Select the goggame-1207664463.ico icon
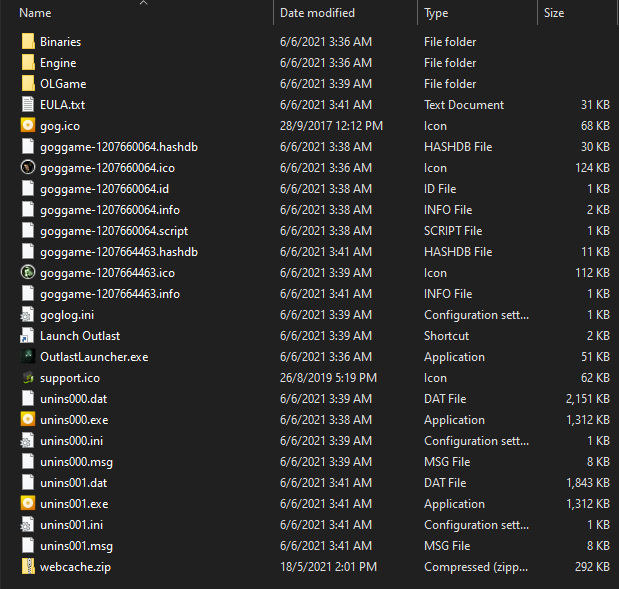 [x=28, y=273]
